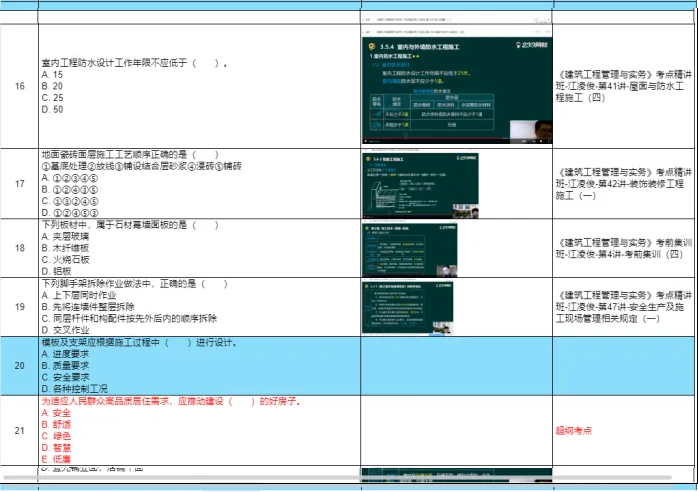Click the blue 模板及支架 question cell
Image resolution: width=698 pixels, height=492 pixels.
pyautogui.click(x=199, y=365)
